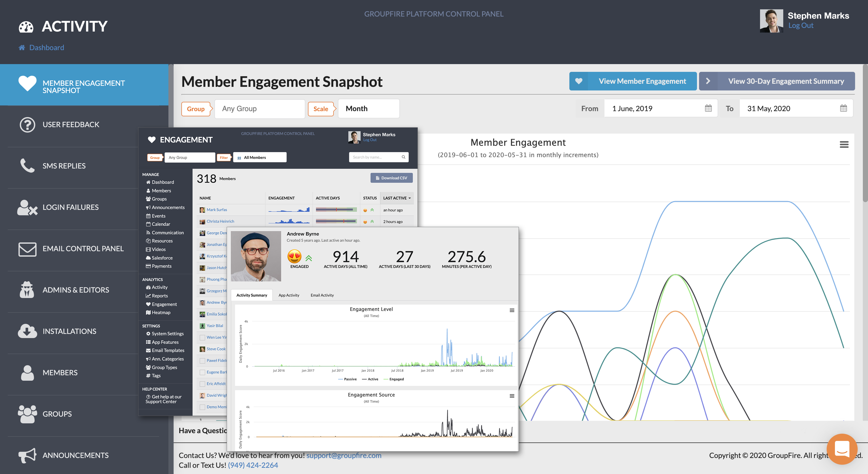This screenshot has width=868, height=474.
Task: Open Engagement Level chart menu icon
Action: tap(512, 310)
